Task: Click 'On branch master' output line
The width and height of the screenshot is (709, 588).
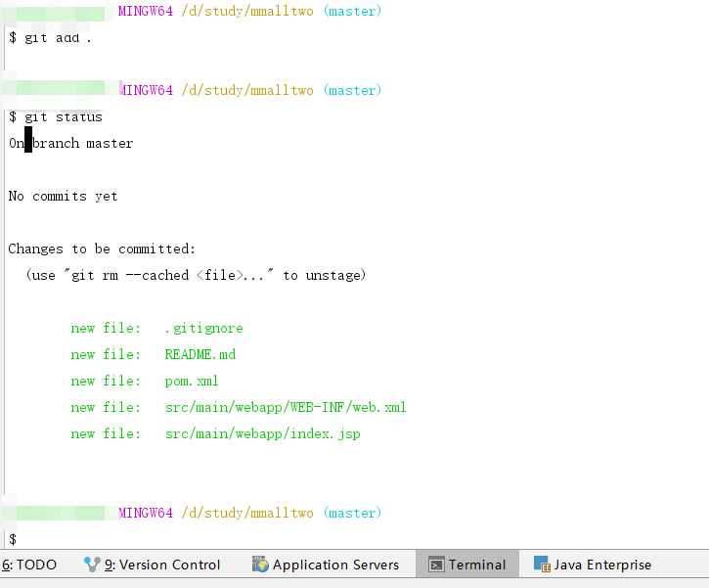Action: click(x=71, y=144)
